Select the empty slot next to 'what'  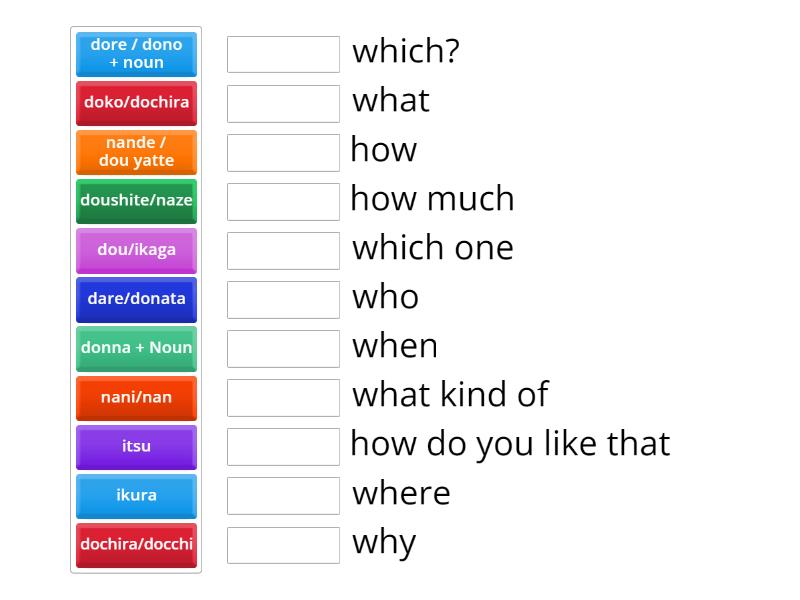pos(283,103)
